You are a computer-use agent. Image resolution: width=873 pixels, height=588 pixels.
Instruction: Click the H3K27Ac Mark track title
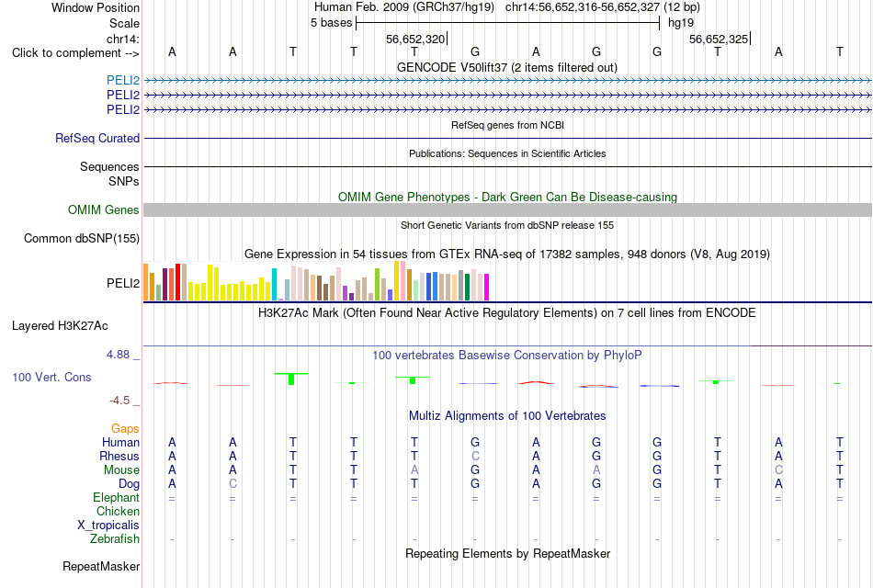point(507,313)
